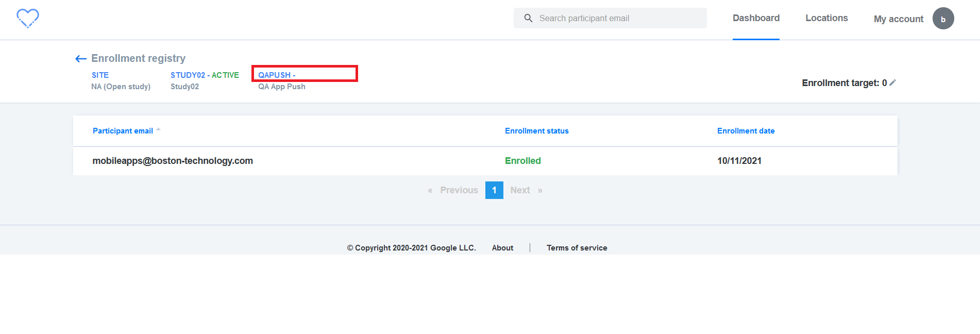Click QA App Push text
Image resolution: width=980 pixels, height=334 pixels.
(x=282, y=87)
